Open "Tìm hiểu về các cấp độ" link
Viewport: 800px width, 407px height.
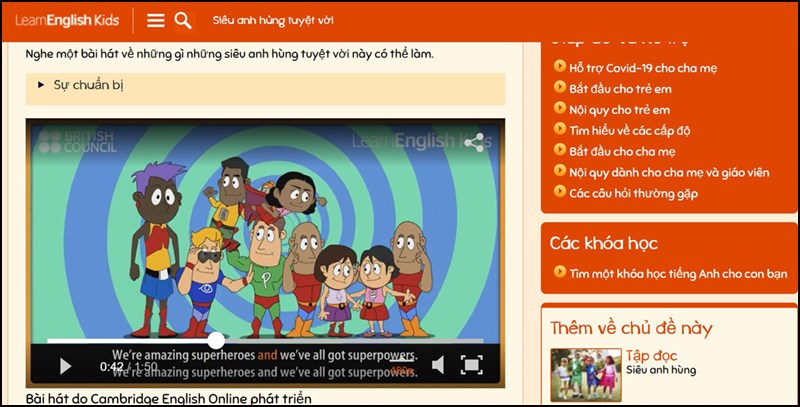(630, 131)
